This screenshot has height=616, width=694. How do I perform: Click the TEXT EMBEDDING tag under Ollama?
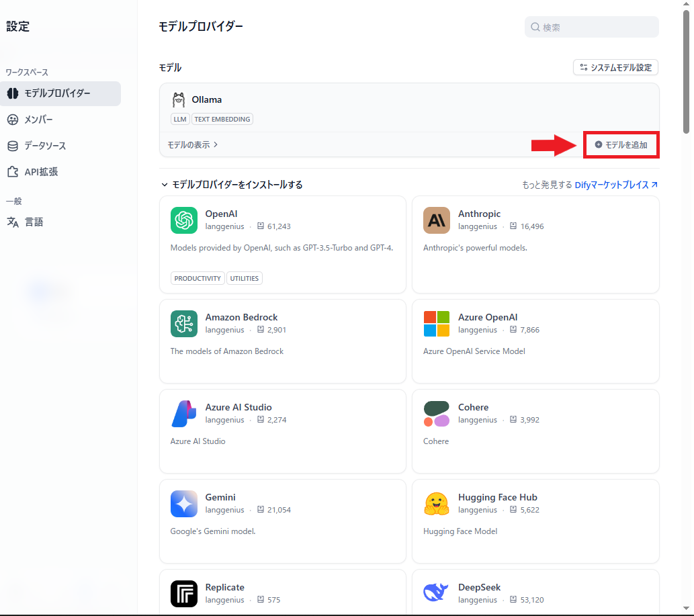pos(222,119)
